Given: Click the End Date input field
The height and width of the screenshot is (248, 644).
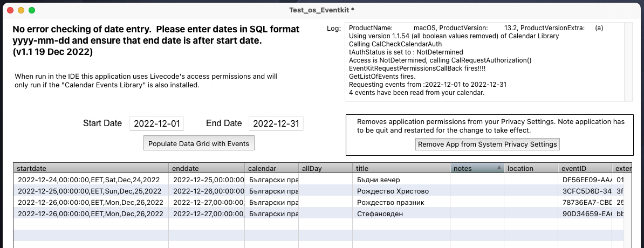Looking at the screenshot, I should (276, 123).
